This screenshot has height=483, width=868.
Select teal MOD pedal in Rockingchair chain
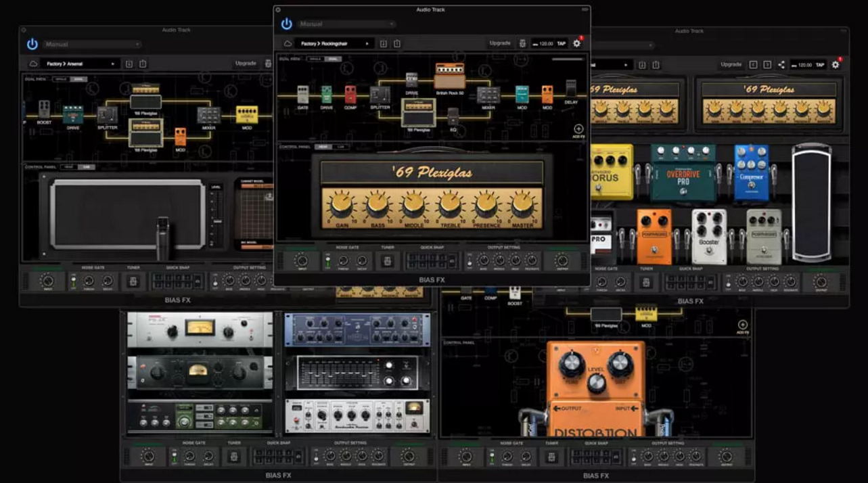pyautogui.click(x=522, y=95)
